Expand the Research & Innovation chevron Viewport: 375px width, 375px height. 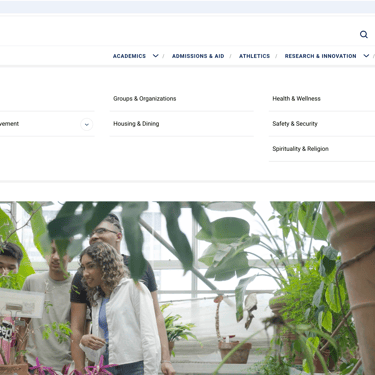pos(366,56)
